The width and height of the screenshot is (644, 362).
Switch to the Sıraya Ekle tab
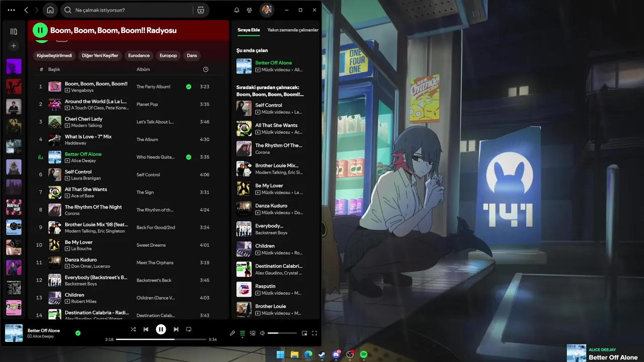[x=249, y=30]
